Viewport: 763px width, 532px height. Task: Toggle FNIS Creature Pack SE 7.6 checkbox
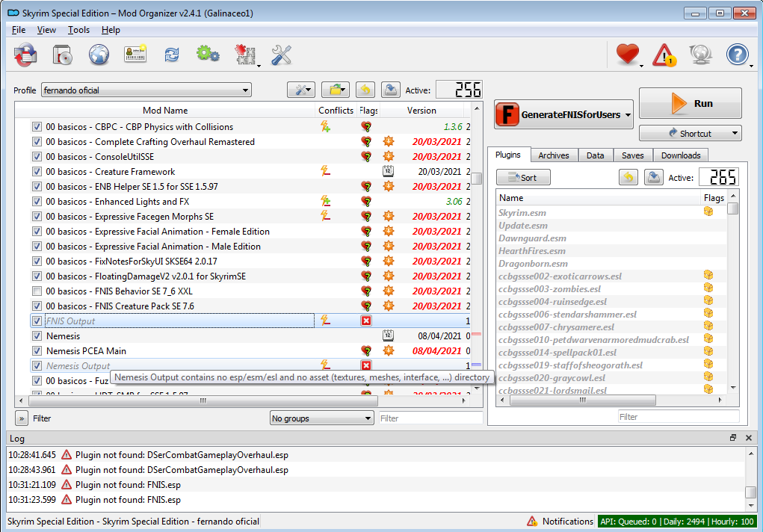coord(37,306)
